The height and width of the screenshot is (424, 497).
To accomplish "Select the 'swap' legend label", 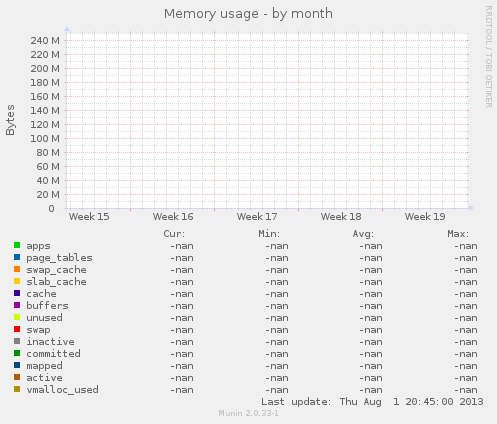I will coord(38,330).
